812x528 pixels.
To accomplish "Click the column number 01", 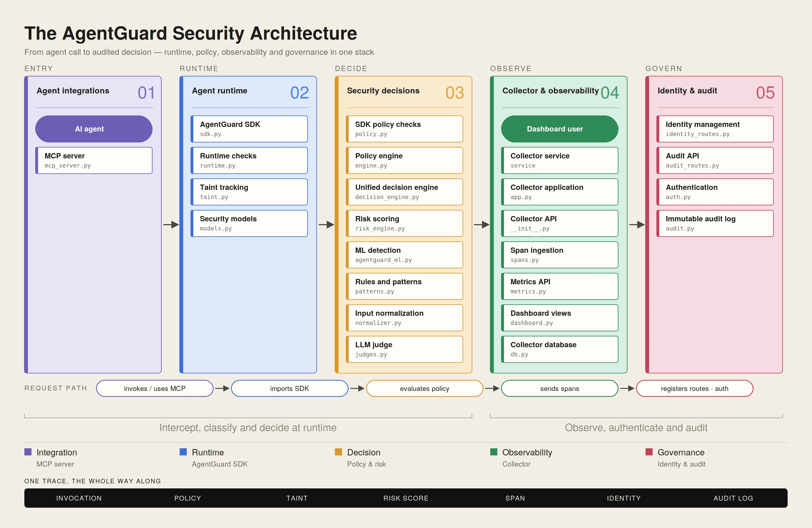I will coord(146,93).
